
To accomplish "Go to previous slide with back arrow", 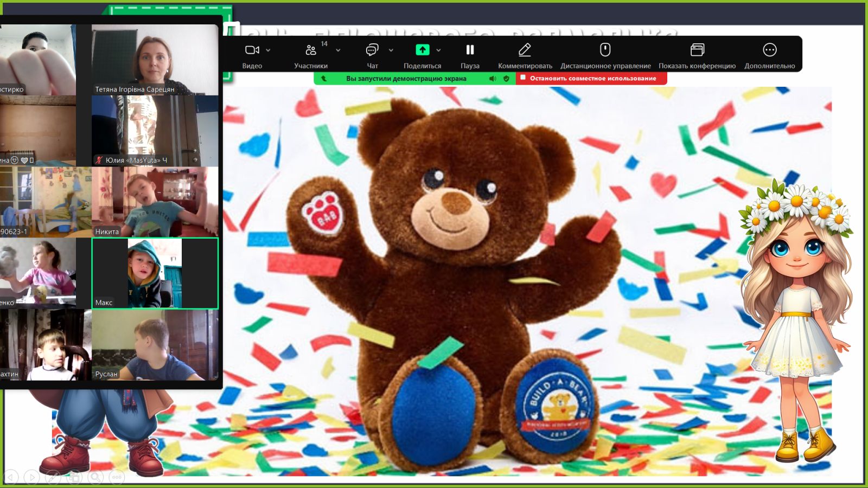I will click(10, 477).
